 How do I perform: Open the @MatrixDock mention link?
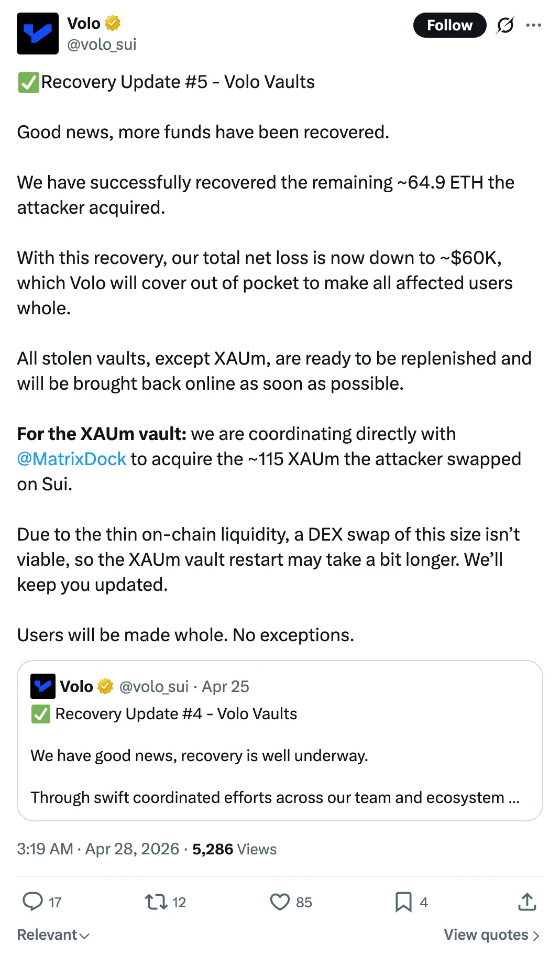(72, 459)
